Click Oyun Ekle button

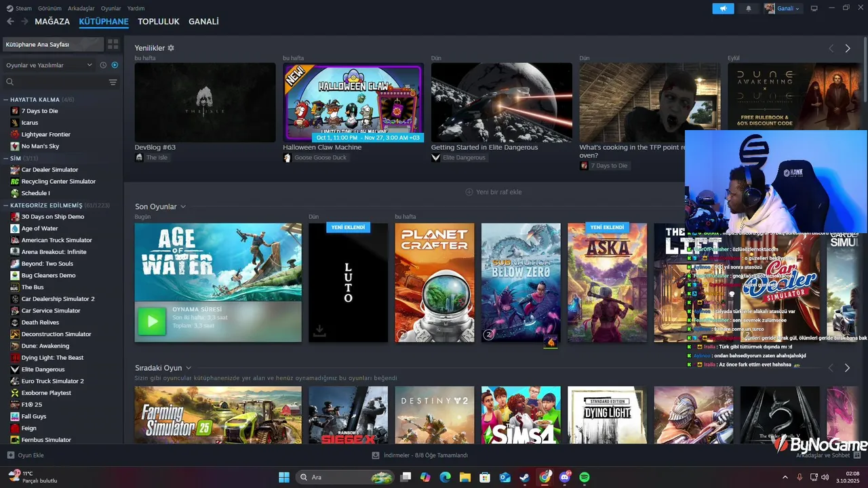26,455
